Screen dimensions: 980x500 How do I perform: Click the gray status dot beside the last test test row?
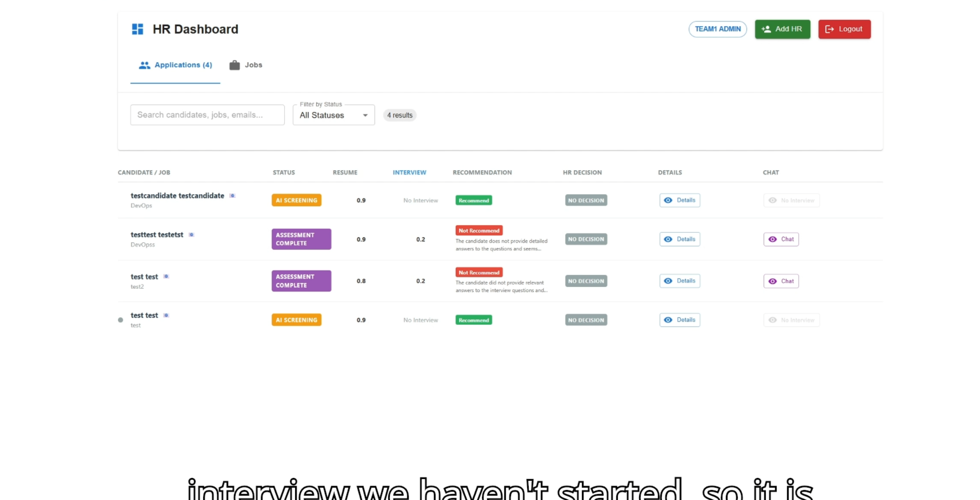tap(121, 320)
